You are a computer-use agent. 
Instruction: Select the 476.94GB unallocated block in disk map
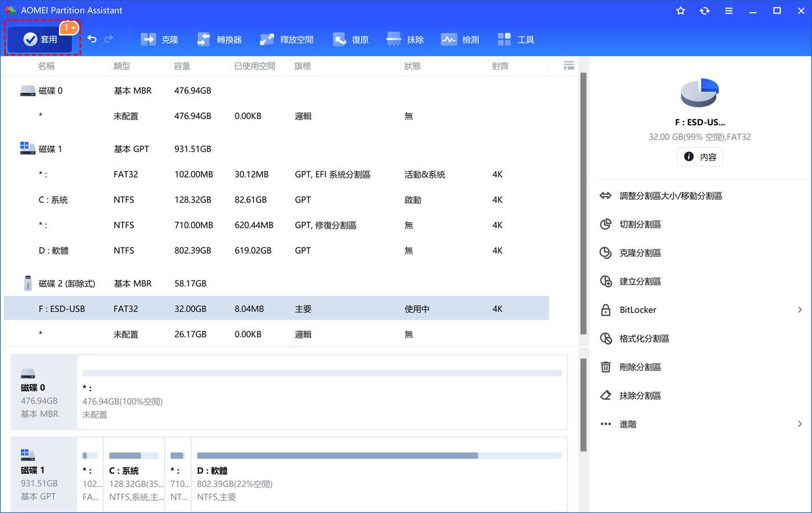click(322, 392)
